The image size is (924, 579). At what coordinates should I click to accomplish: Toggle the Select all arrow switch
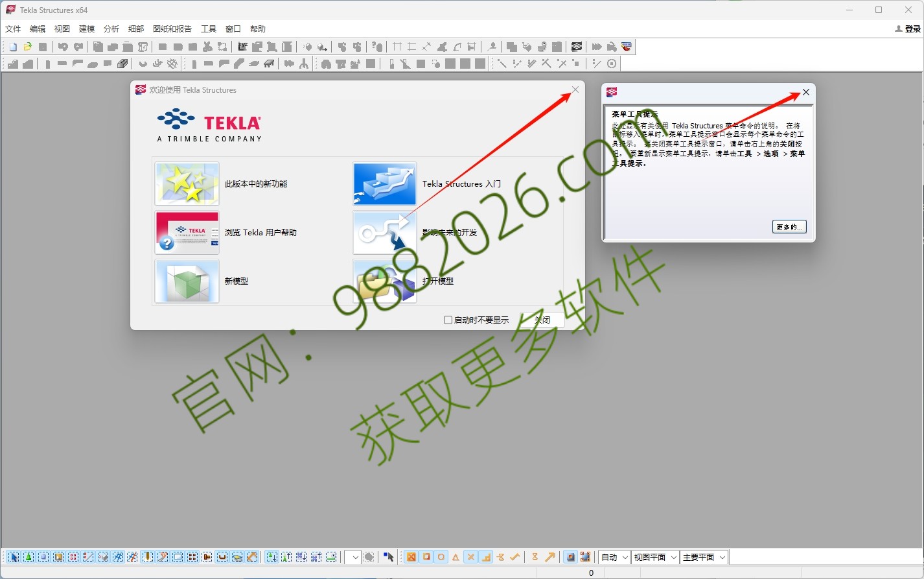14,557
